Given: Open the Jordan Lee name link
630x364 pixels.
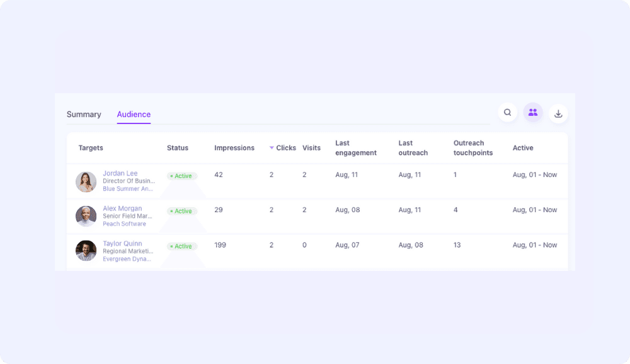Looking at the screenshot, I should [x=120, y=173].
